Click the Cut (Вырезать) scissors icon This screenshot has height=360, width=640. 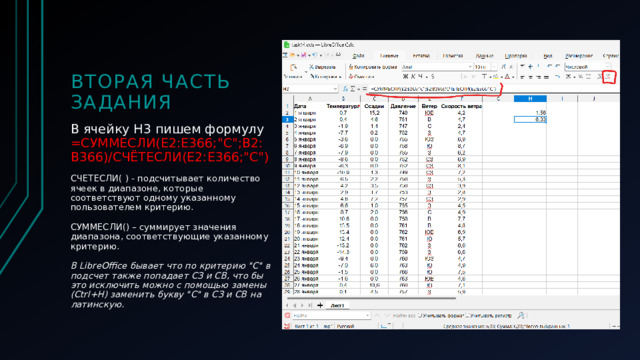click(x=311, y=67)
